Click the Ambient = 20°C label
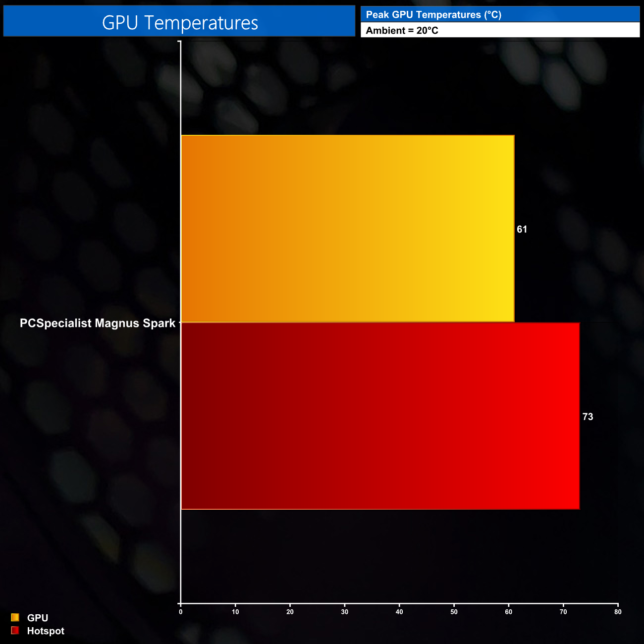This screenshot has width=644, height=644. coord(402,30)
